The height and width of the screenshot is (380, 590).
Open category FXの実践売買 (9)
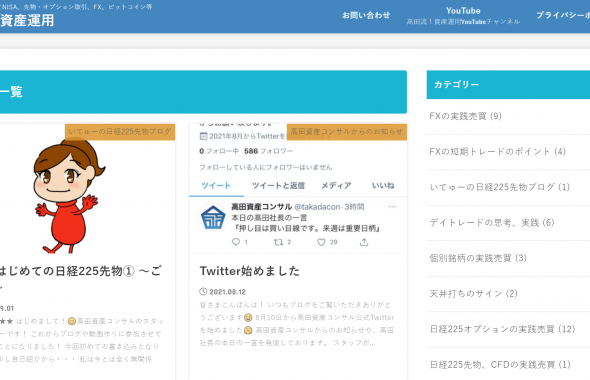pyautogui.click(x=465, y=116)
